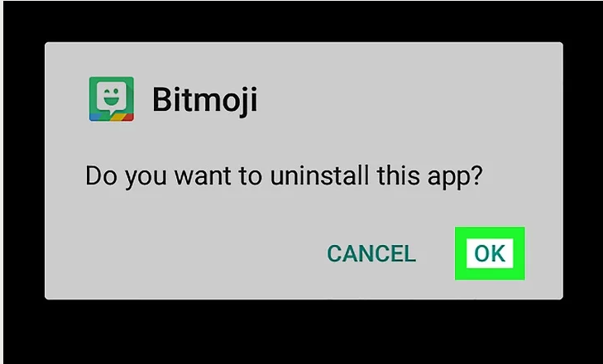Image resolution: width=603 pixels, height=364 pixels.
Task: Click the teal CANCEL label
Action: click(371, 254)
